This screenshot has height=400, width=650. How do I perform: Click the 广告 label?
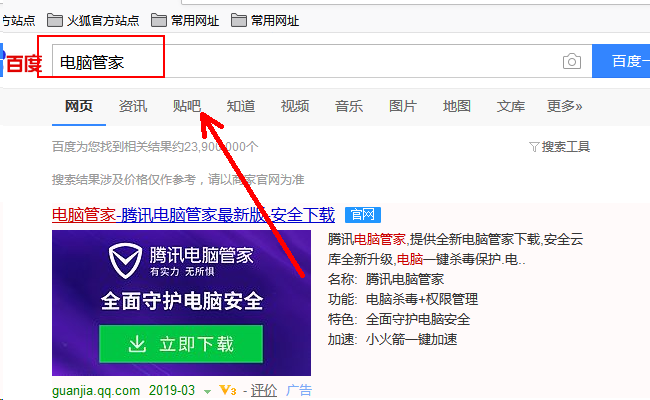(299, 390)
